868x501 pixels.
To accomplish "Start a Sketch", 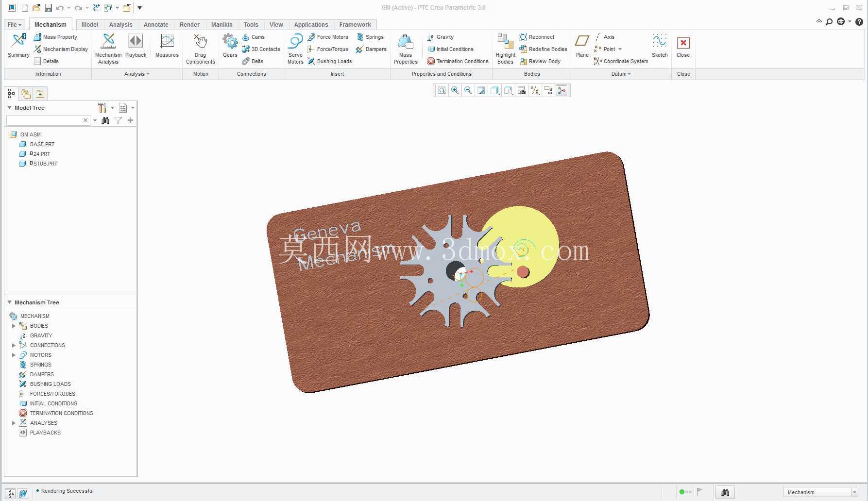I will pyautogui.click(x=660, y=46).
